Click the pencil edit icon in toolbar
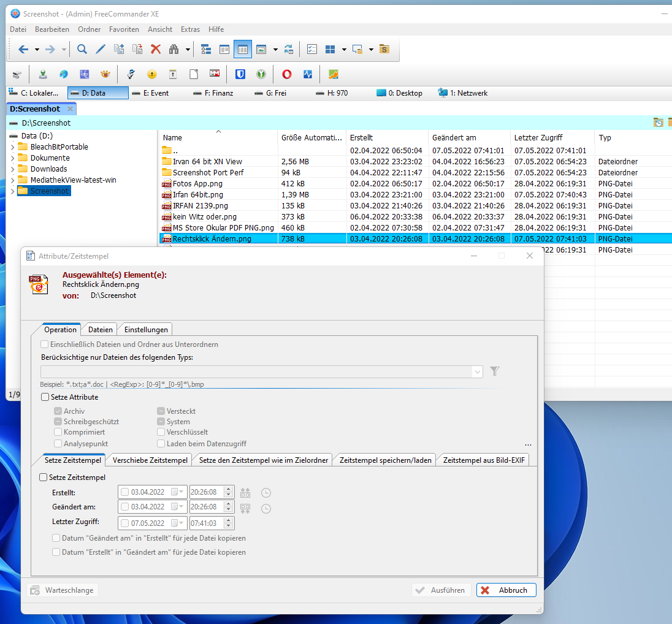The image size is (672, 624). tap(101, 49)
